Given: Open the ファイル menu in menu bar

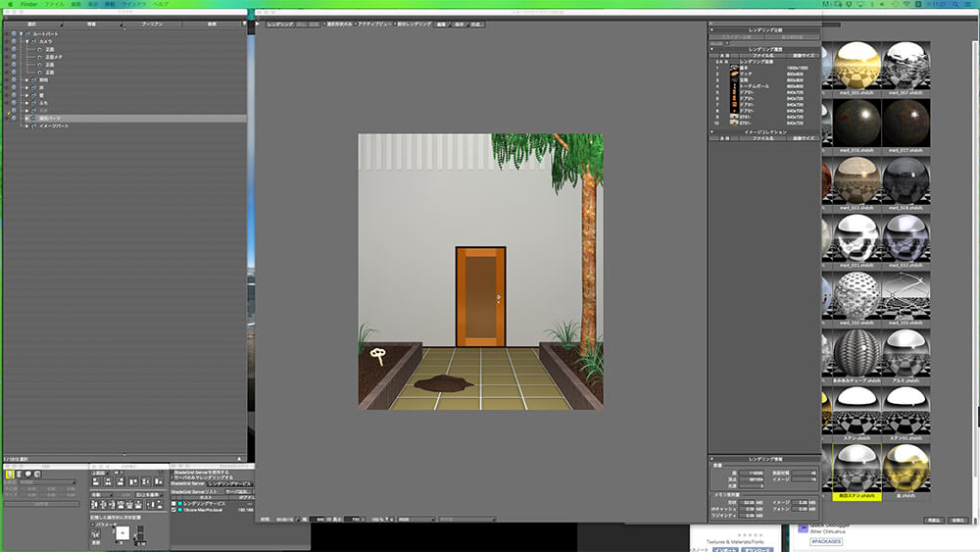Looking at the screenshot, I should [53, 4].
